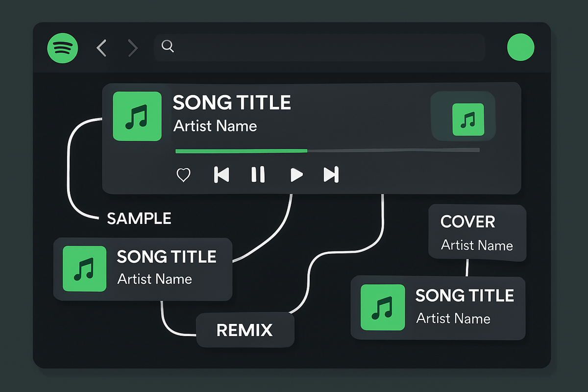Skip to the previous track
The width and height of the screenshot is (588, 392).
click(221, 174)
